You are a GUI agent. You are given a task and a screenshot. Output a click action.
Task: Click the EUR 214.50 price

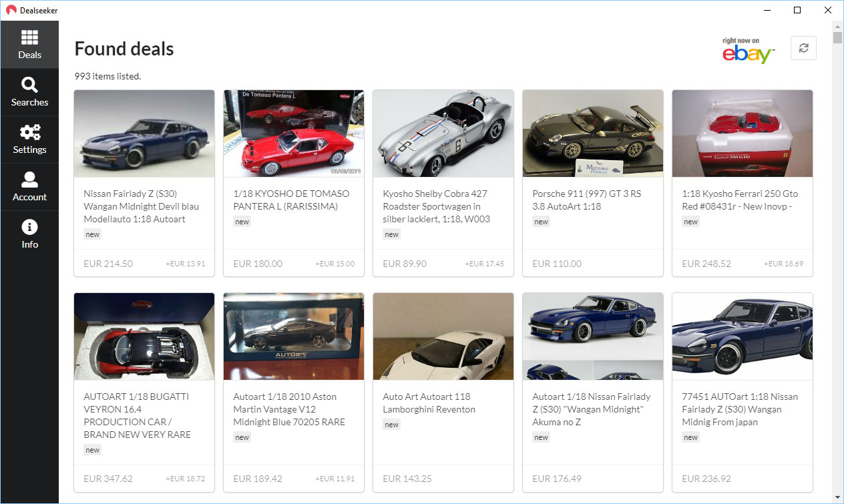tap(108, 264)
